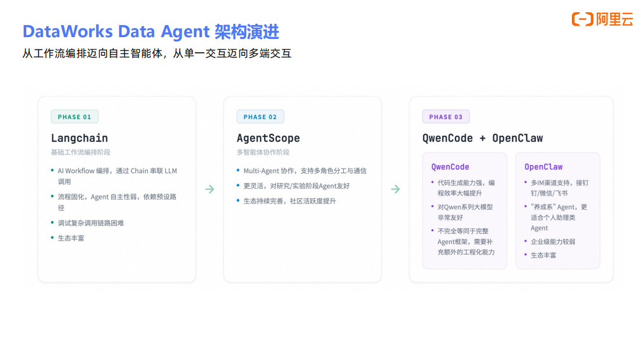Click 生态丰富 in the OpenClaw card
The width and height of the screenshot is (644, 361).
543,256
